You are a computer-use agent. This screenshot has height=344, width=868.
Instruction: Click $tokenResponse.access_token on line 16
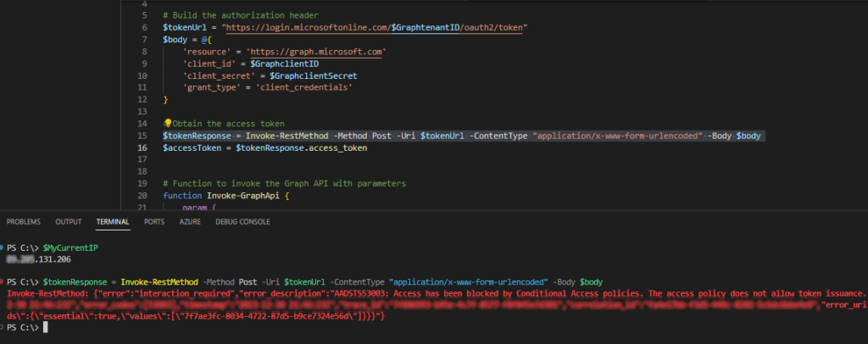[302, 147]
